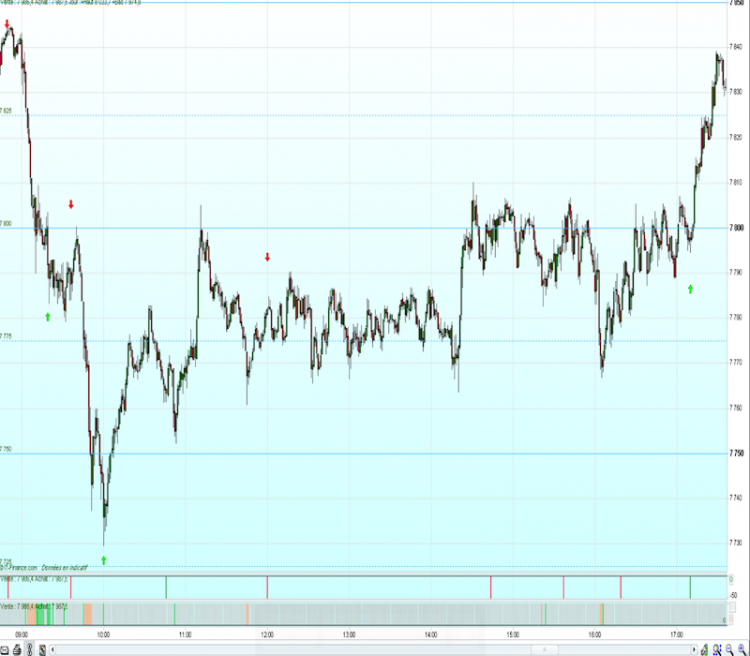Click the chain link icon in bottom toolbar

[30, 650]
